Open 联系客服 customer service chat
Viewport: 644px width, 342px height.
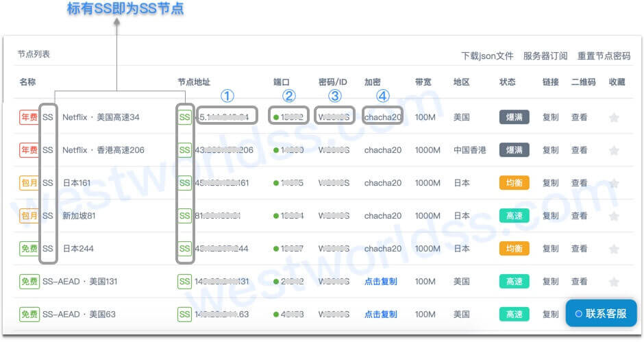[x=601, y=313]
